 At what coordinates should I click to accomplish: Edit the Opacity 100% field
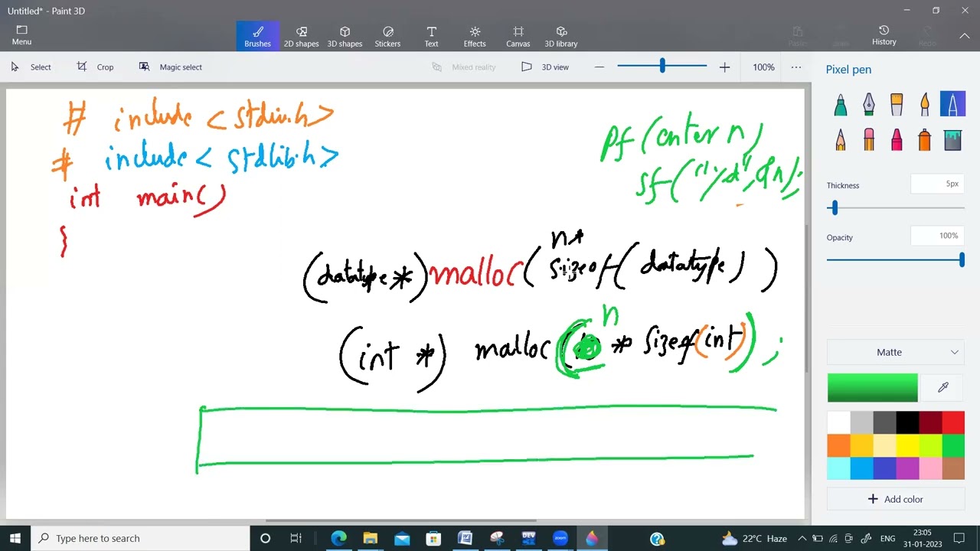coord(938,236)
